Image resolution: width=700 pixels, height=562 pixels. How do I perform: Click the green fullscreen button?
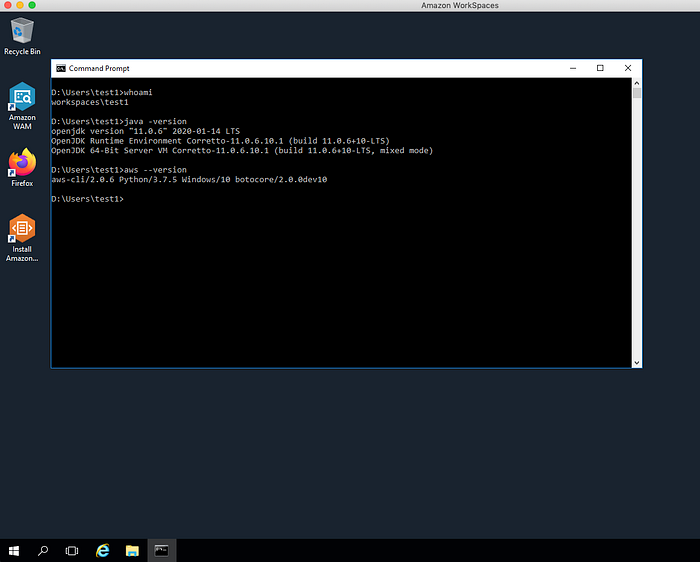click(x=32, y=5)
